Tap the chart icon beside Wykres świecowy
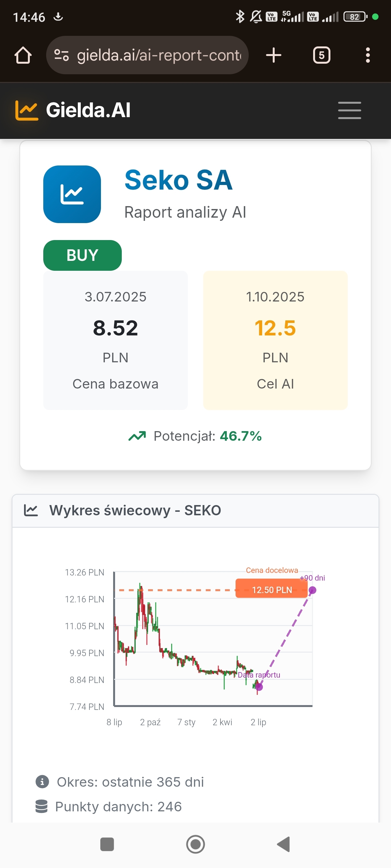Viewport: 391px width, 868px height. tap(31, 510)
